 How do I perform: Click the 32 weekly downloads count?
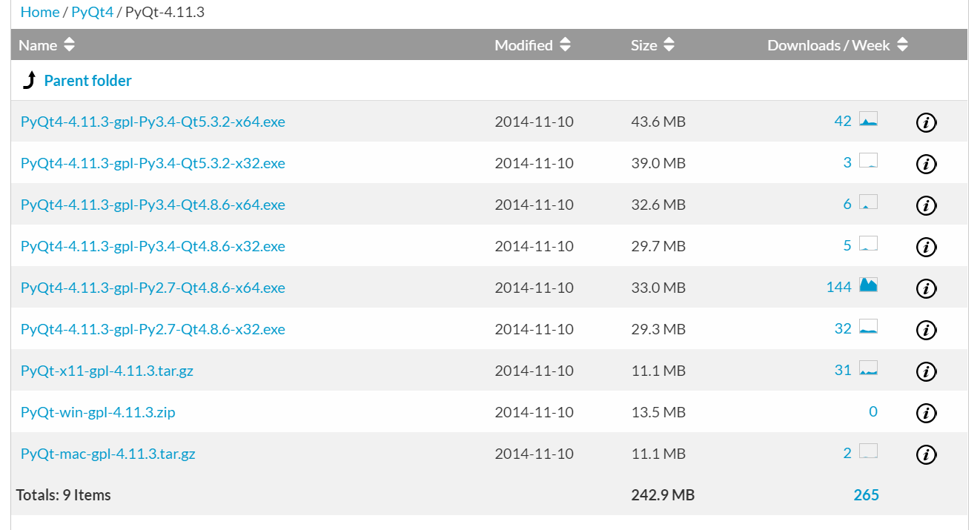(x=843, y=328)
